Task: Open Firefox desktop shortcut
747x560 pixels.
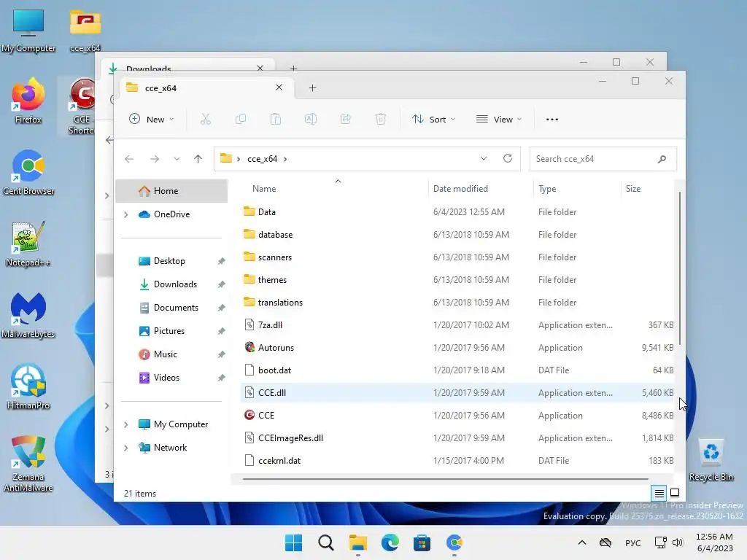Action: 28,101
